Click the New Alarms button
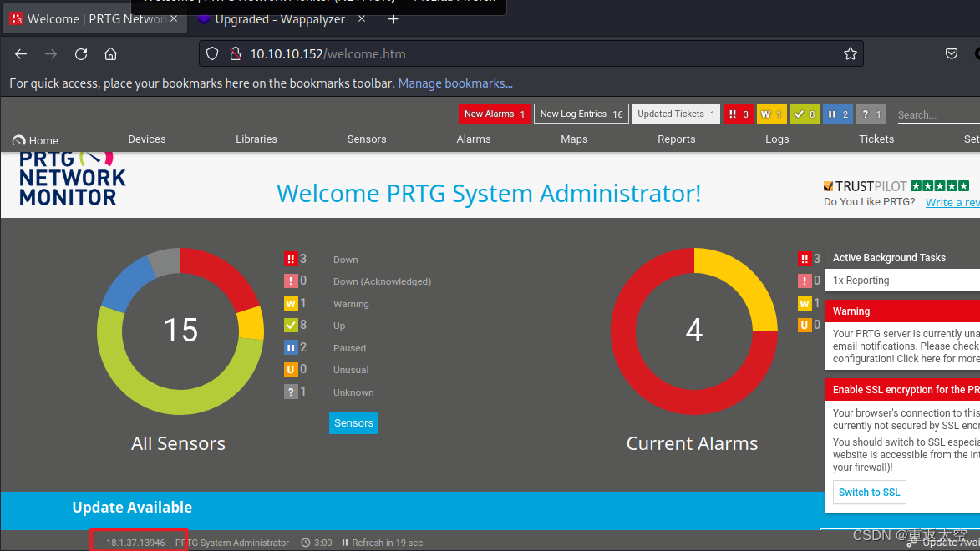The height and width of the screenshot is (551, 980). click(x=495, y=114)
